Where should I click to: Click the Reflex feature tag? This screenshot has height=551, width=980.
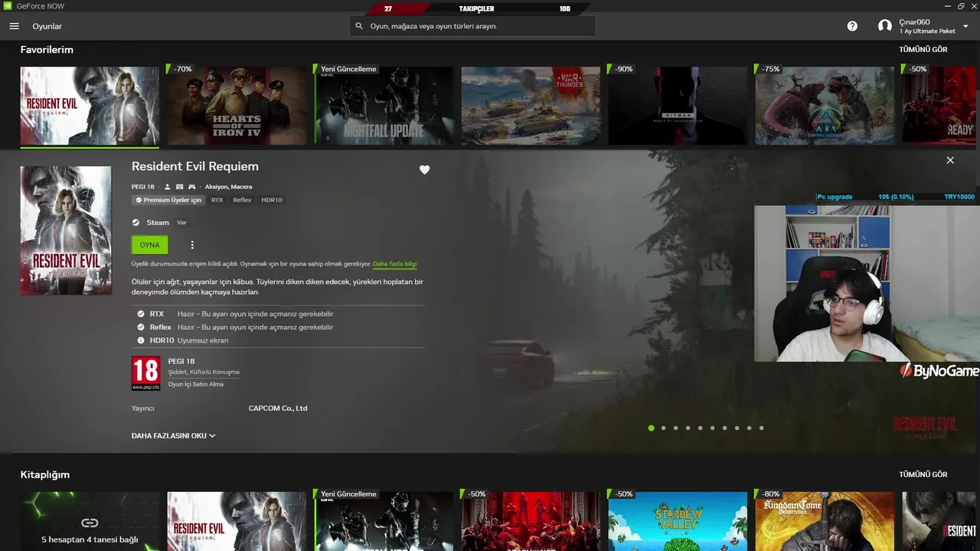(242, 200)
